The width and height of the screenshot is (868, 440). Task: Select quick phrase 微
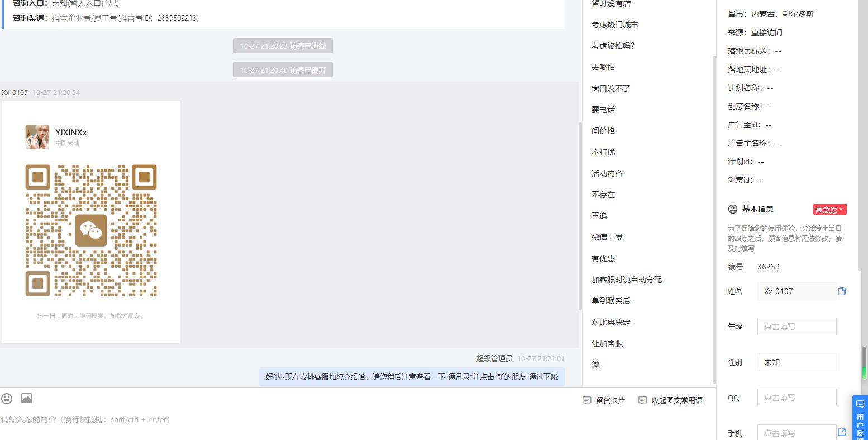tap(595, 365)
